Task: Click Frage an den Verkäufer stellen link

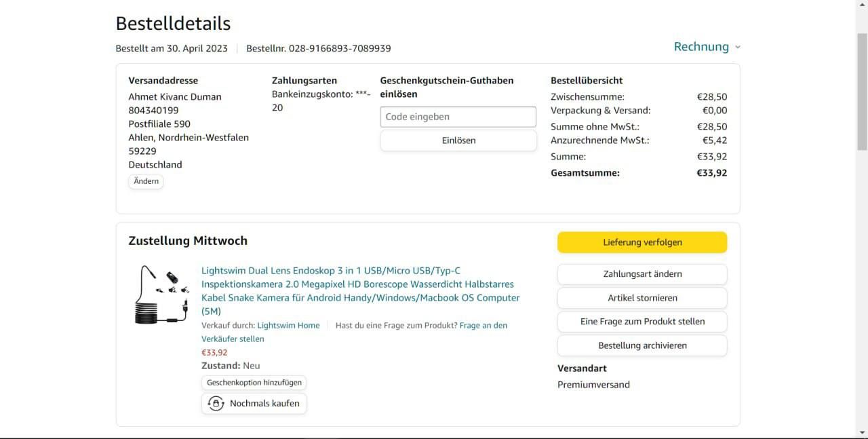Action: tap(483, 326)
